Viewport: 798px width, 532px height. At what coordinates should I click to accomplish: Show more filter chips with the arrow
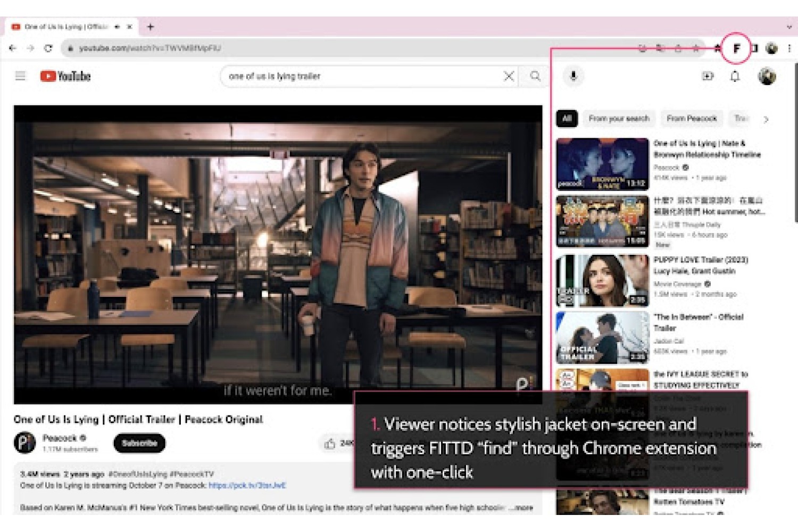click(x=766, y=119)
